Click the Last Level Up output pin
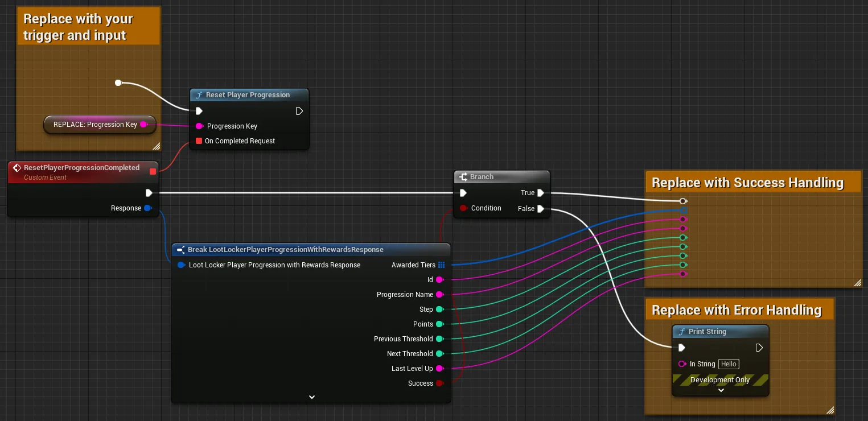 439,369
